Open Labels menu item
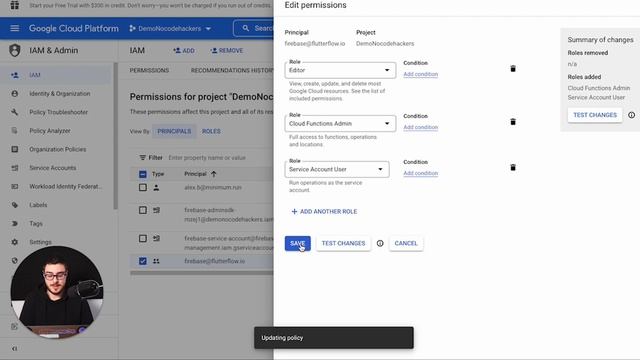 click(38, 205)
